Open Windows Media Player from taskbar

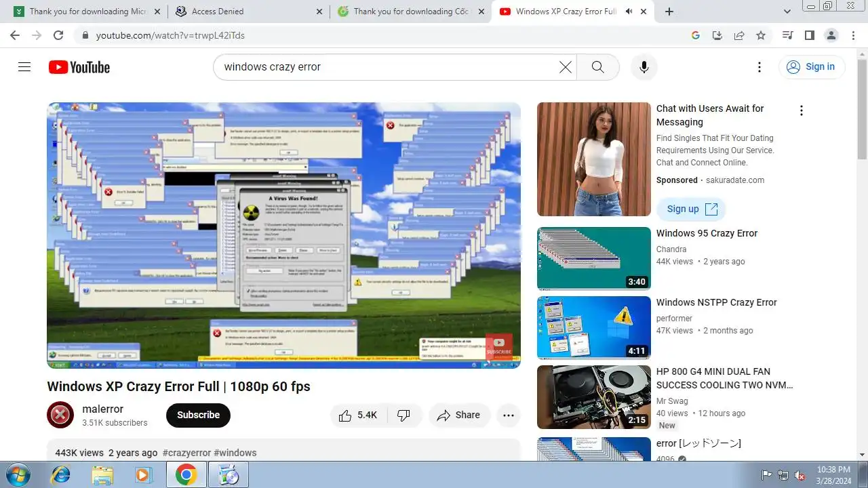[143, 474]
